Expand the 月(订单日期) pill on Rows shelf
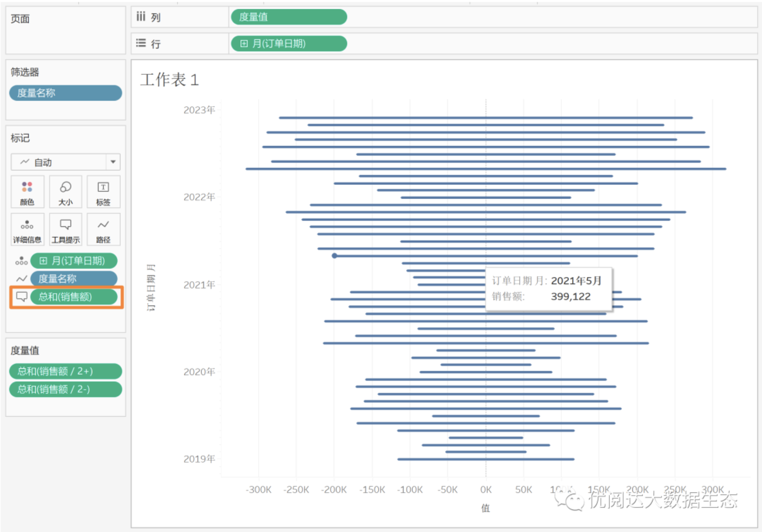This screenshot has width=762, height=532. click(x=244, y=44)
